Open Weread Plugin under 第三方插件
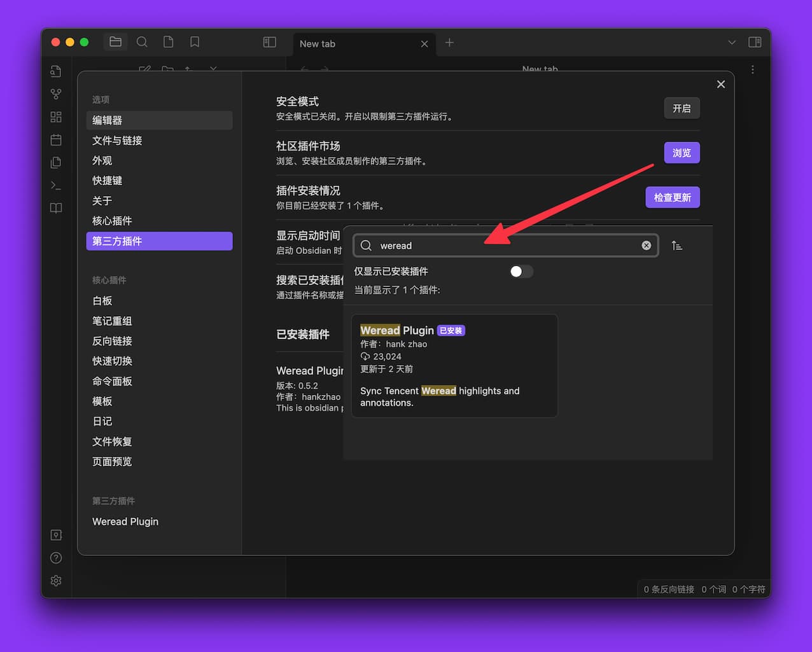 coord(125,522)
